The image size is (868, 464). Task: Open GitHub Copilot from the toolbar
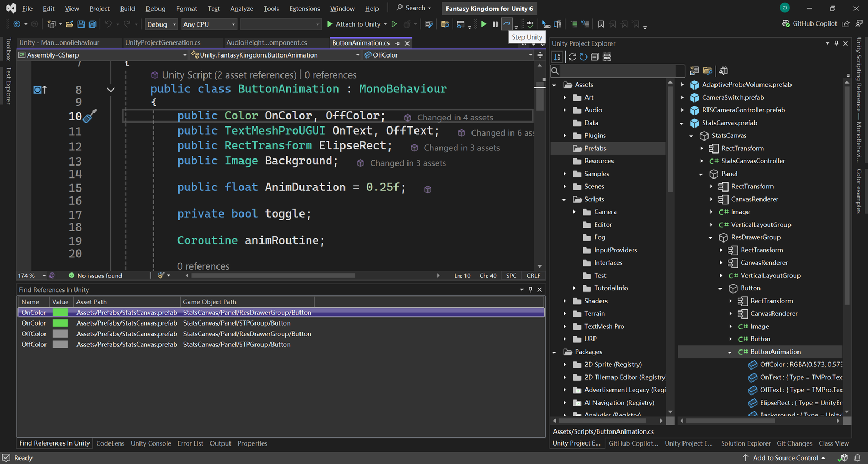click(809, 24)
